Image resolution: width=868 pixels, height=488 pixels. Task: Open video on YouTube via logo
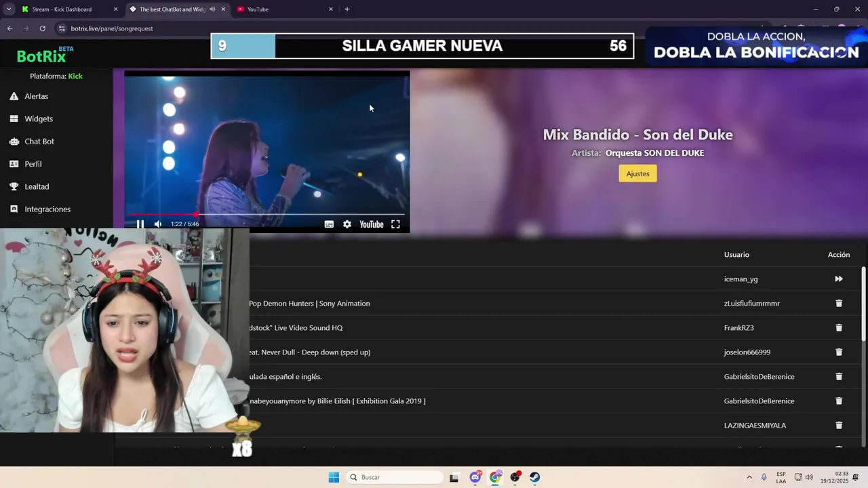click(372, 224)
